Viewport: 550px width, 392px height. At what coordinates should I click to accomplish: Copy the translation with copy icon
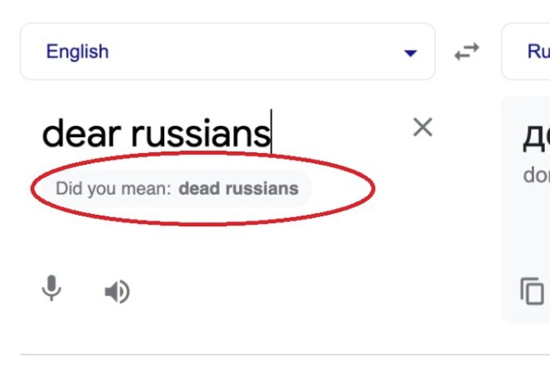pyautogui.click(x=532, y=291)
